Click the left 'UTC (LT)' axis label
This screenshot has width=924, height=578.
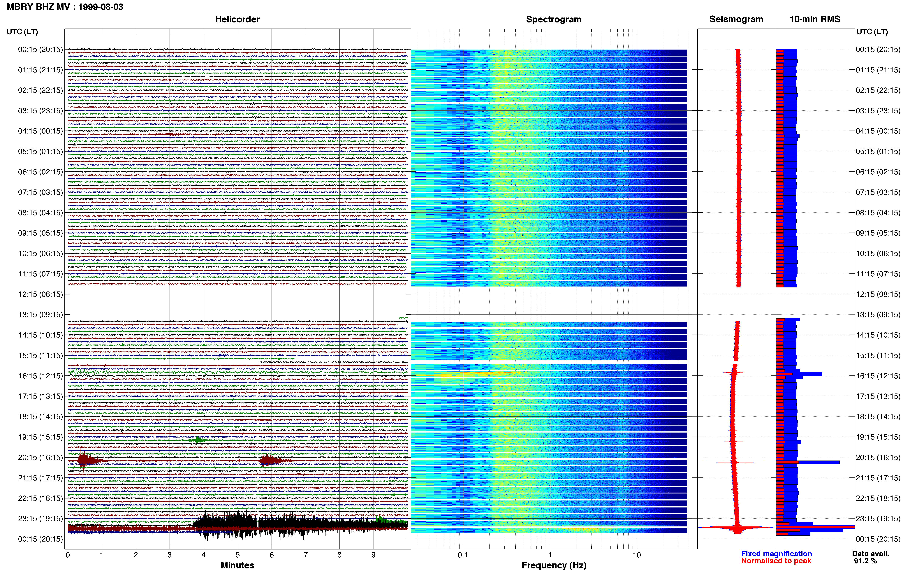tap(22, 32)
